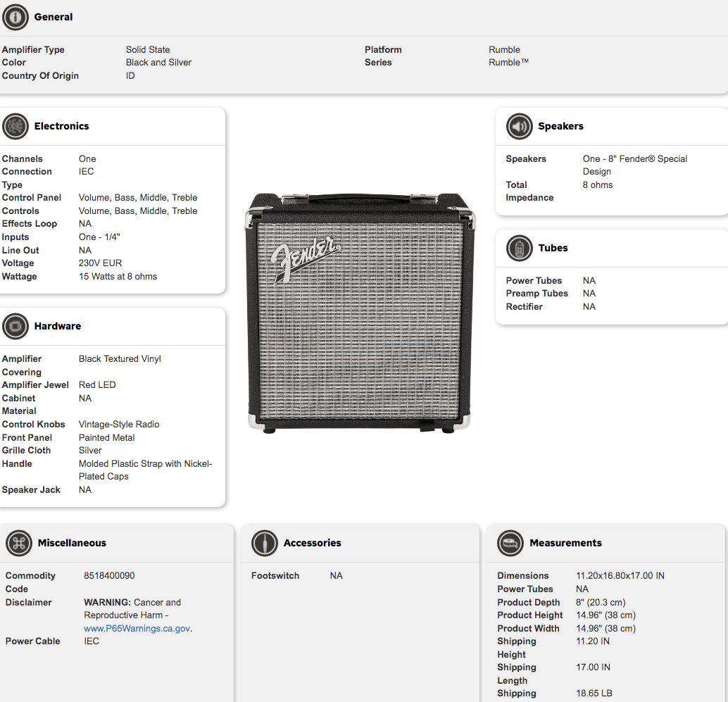Click the 'Black Textured Vinyl' covering value

tap(120, 359)
